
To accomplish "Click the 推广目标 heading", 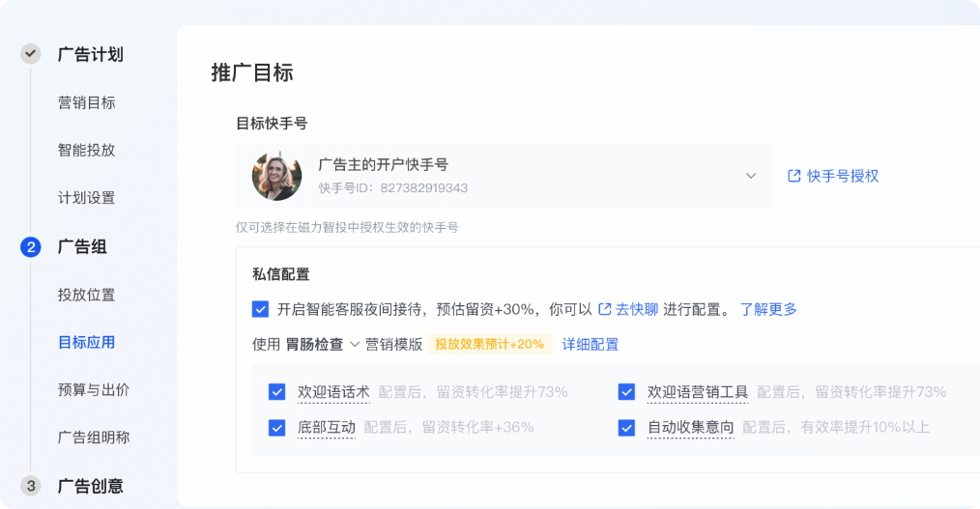I will [252, 72].
